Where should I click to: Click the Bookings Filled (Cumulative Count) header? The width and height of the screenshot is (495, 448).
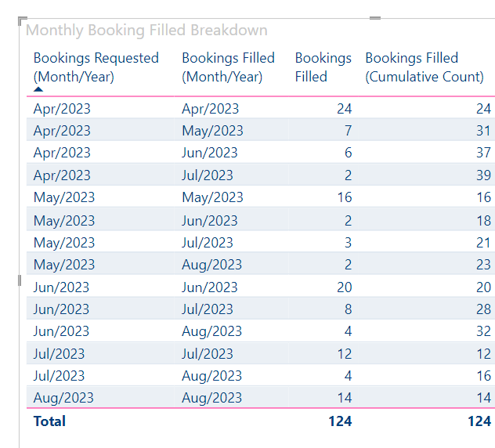click(x=425, y=67)
